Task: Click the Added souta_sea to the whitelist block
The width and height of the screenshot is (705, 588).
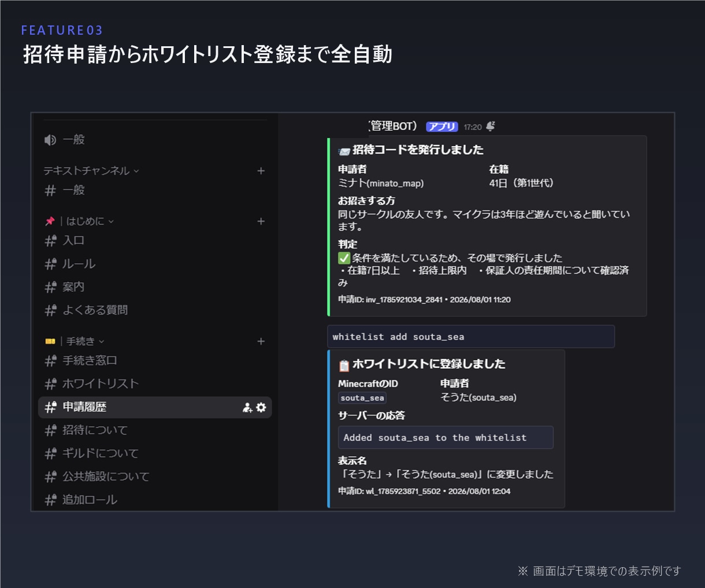Action: click(x=446, y=438)
